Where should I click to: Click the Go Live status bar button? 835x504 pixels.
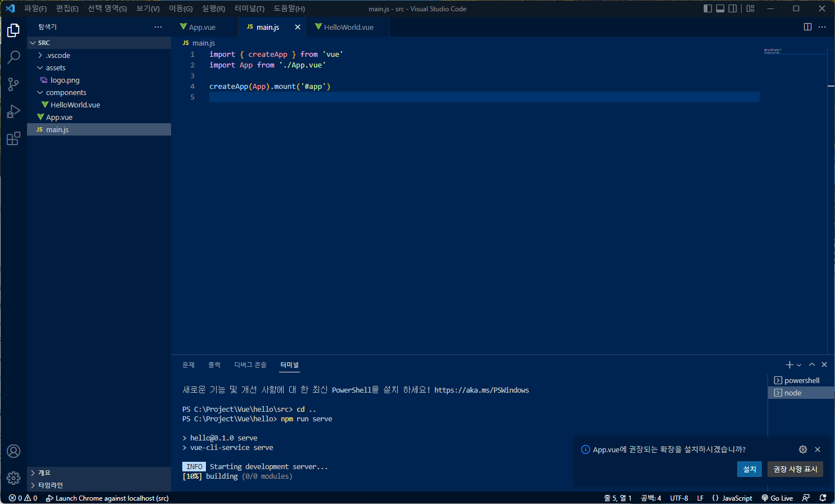click(x=777, y=498)
